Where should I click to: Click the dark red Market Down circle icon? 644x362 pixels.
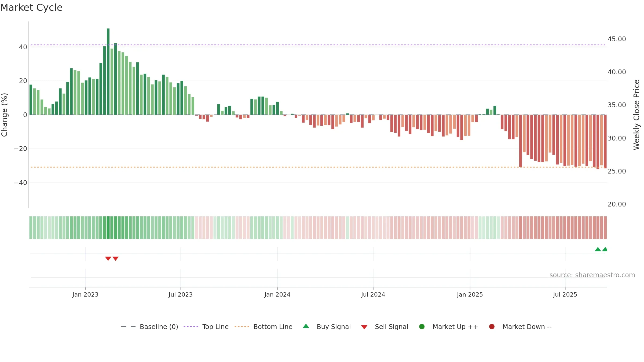click(492, 327)
